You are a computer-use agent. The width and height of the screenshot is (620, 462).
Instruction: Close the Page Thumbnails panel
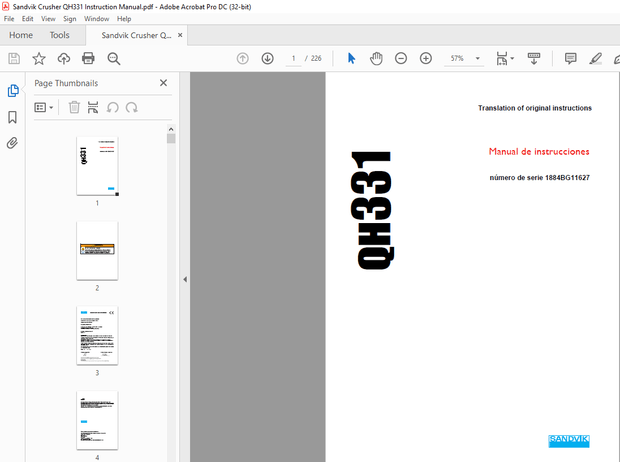163,83
